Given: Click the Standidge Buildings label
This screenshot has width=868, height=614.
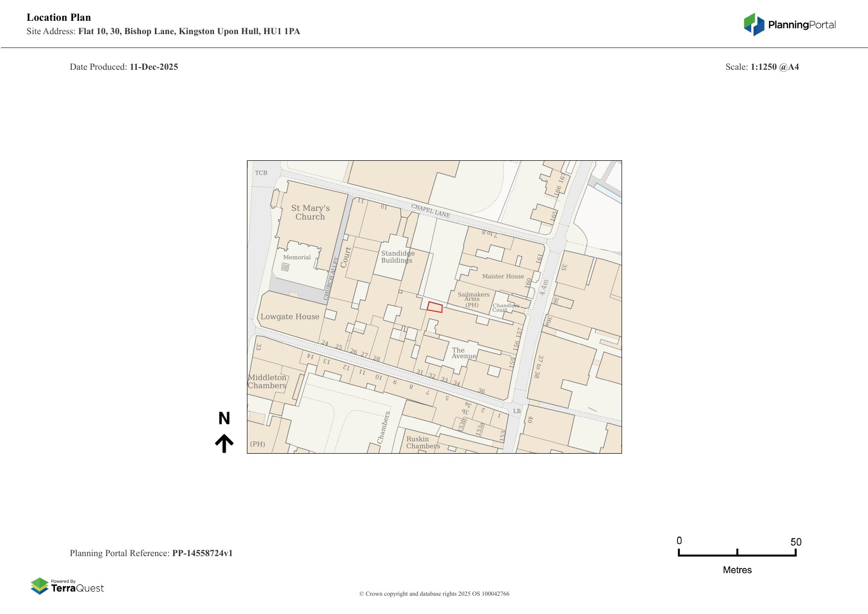Looking at the screenshot, I should click(x=397, y=257).
